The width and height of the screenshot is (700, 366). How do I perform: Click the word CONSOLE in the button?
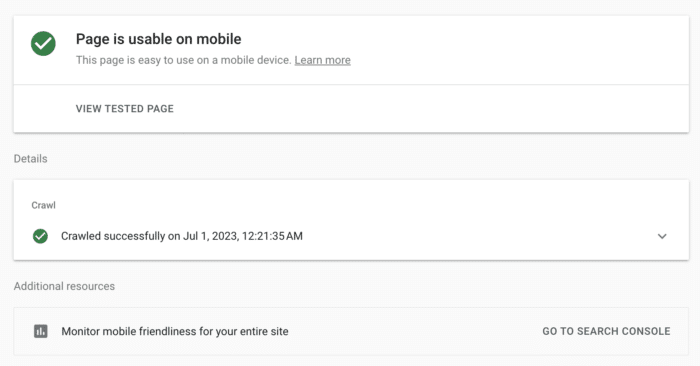click(x=646, y=331)
